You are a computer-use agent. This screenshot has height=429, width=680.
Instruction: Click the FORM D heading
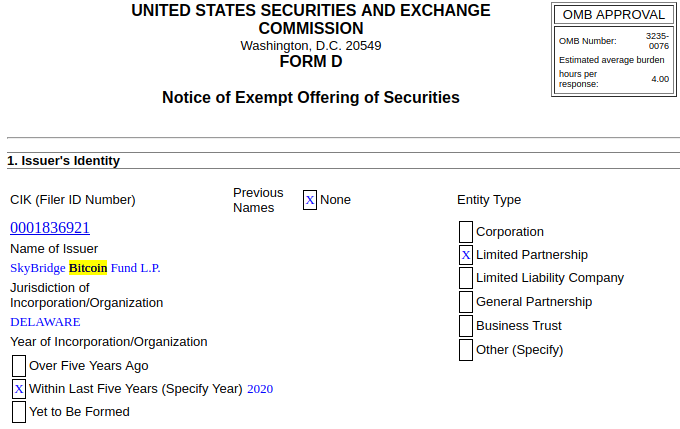coord(311,62)
